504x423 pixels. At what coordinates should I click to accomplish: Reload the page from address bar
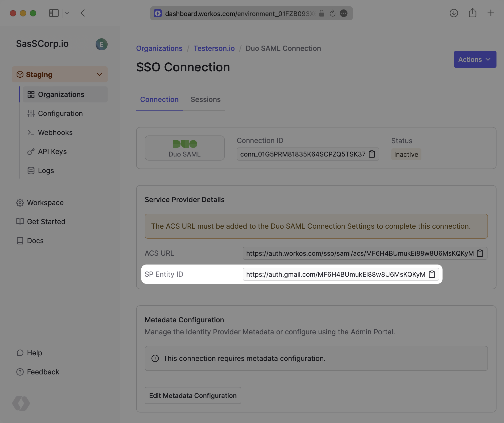pyautogui.click(x=332, y=13)
